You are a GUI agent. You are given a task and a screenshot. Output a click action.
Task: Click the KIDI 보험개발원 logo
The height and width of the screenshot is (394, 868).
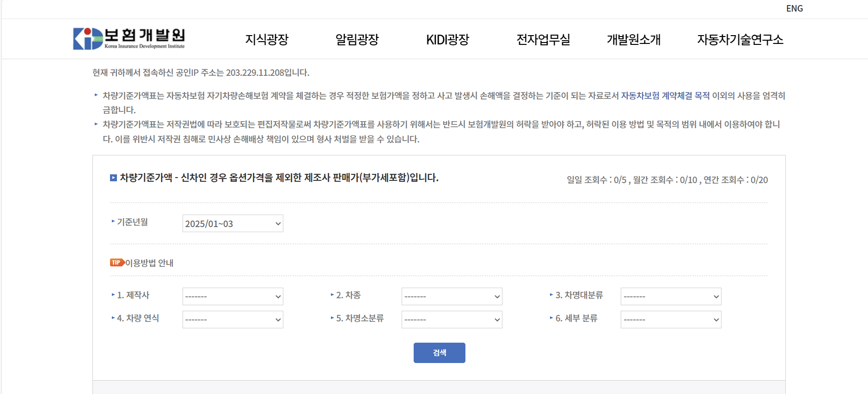pos(128,39)
